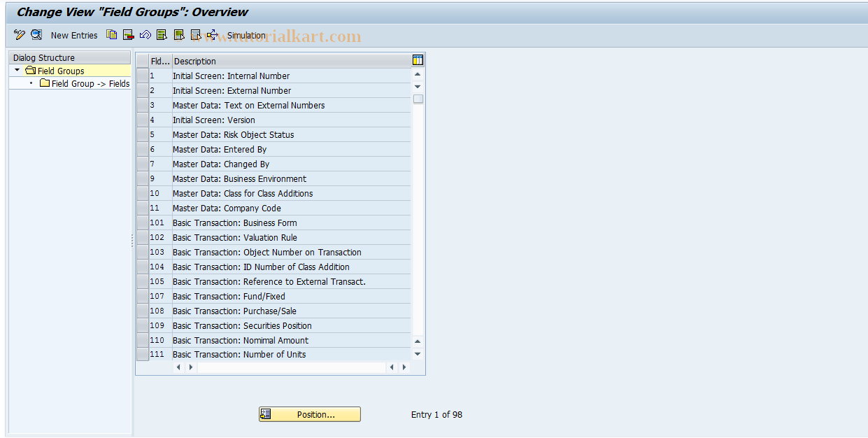
Task: Click New Entries in the toolbar
Action: 74,35
